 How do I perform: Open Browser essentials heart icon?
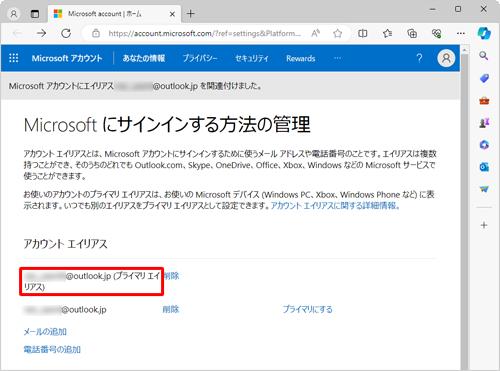coord(436,33)
